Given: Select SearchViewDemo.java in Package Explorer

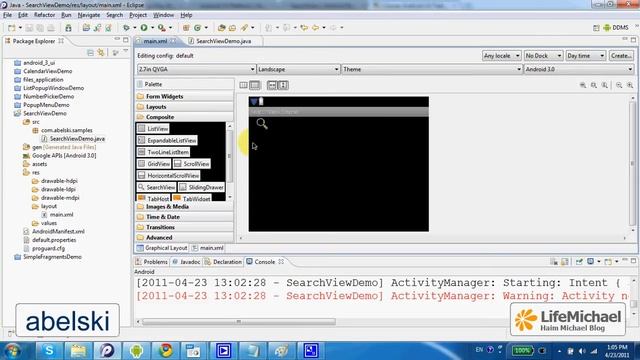Looking at the screenshot, I should (73, 139).
